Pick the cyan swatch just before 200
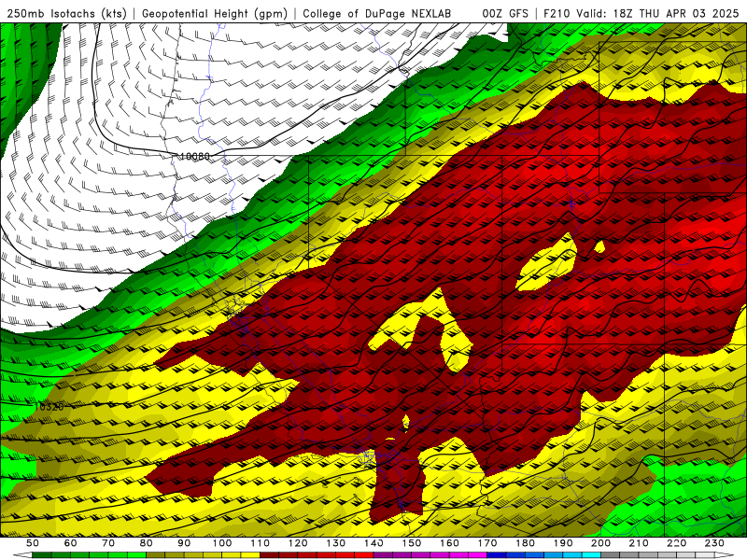This screenshot has width=747, height=560. pyautogui.click(x=591, y=555)
